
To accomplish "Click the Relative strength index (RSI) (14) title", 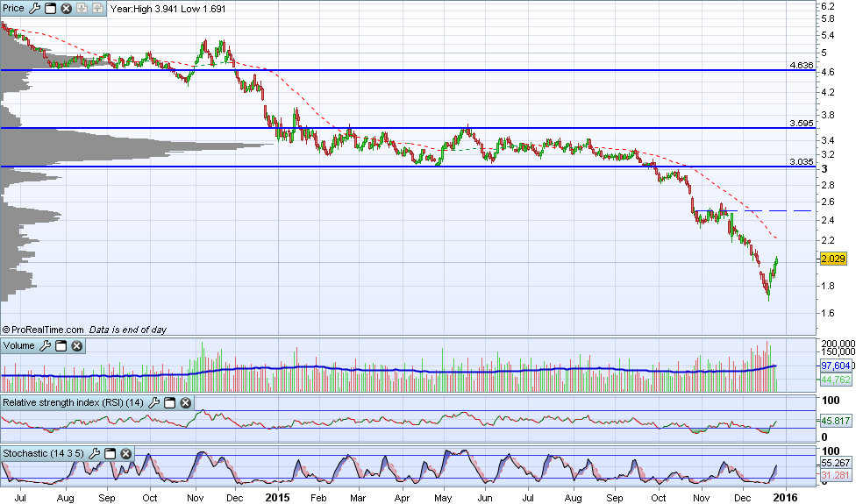I will pos(73,402).
